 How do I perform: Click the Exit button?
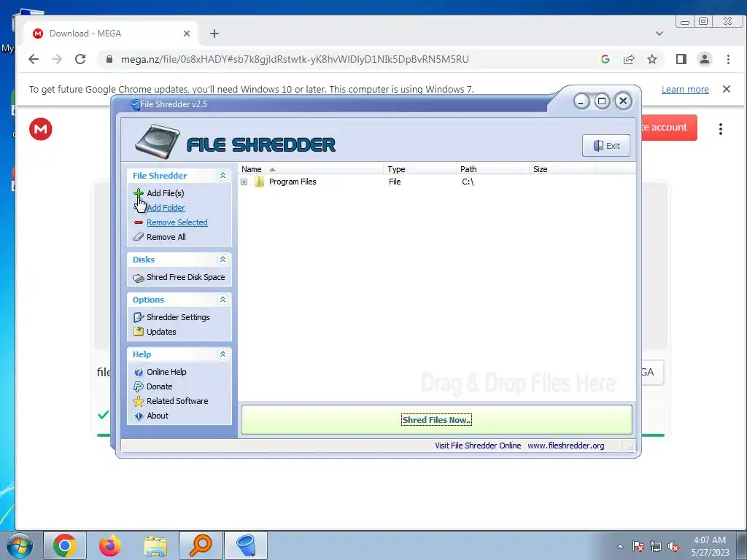(606, 146)
